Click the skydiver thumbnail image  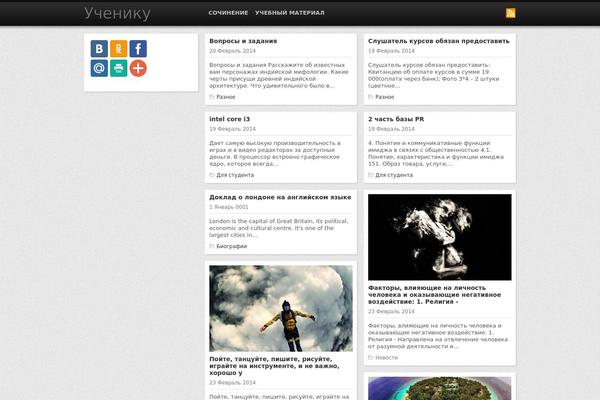(281, 308)
